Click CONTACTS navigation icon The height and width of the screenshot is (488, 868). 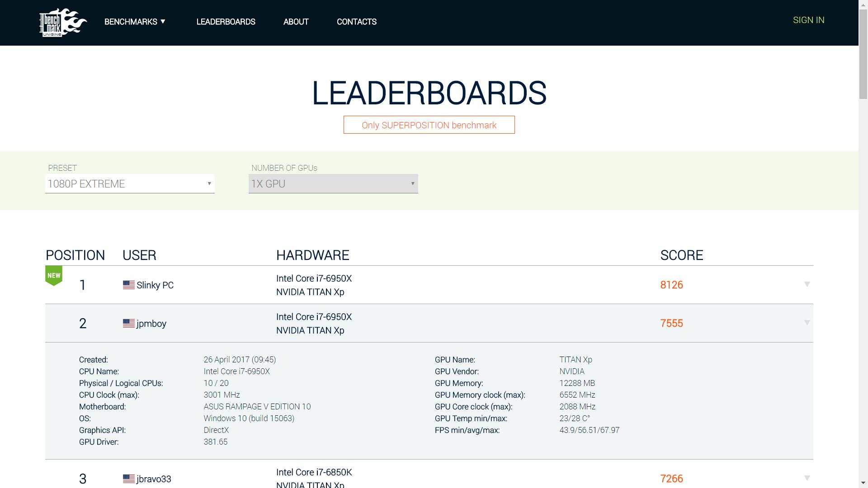(x=357, y=22)
